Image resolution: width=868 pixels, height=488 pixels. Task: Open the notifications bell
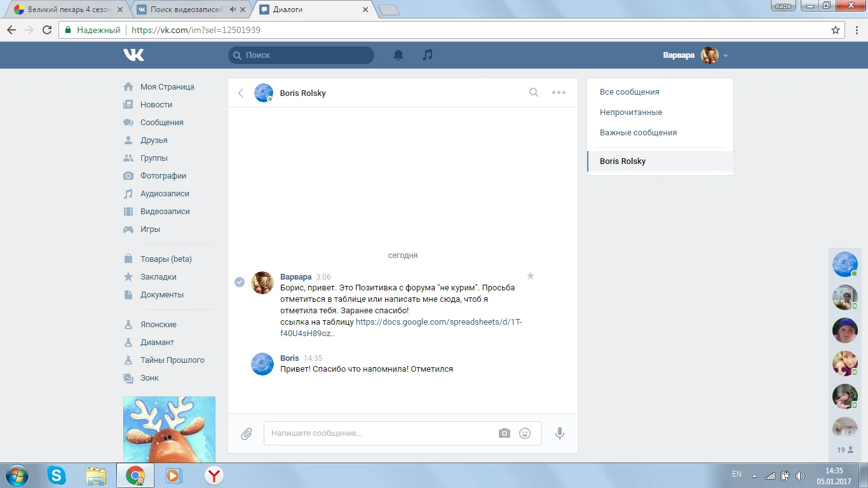click(x=398, y=55)
